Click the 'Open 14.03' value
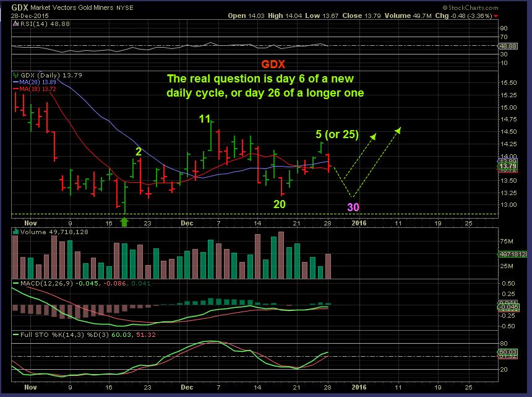The width and height of the screenshot is (532, 397). pos(246,15)
